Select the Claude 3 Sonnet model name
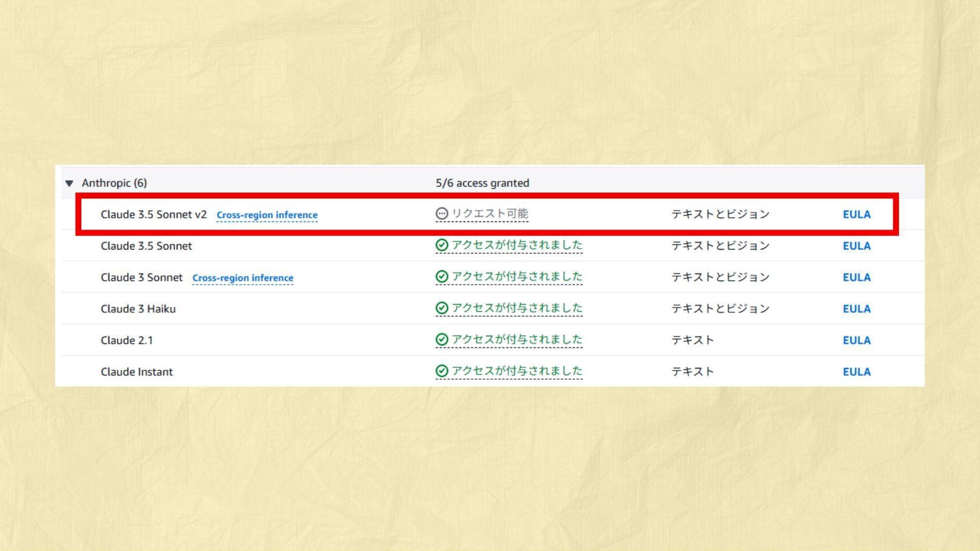 tap(141, 278)
